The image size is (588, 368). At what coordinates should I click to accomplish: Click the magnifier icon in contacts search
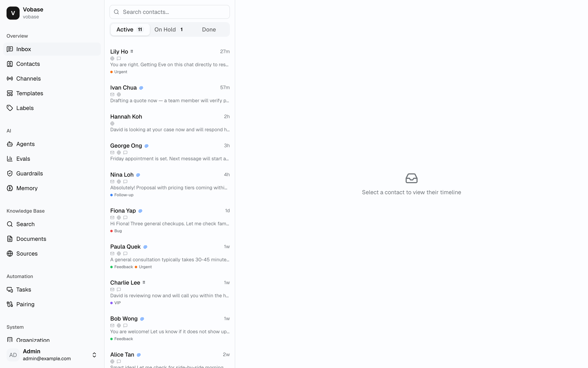point(116,12)
